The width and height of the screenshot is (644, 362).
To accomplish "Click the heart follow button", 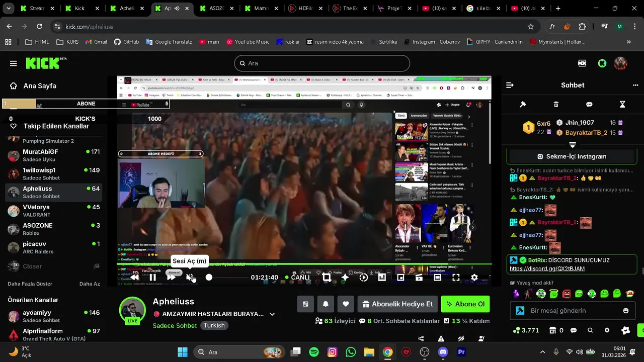I will [346, 304].
